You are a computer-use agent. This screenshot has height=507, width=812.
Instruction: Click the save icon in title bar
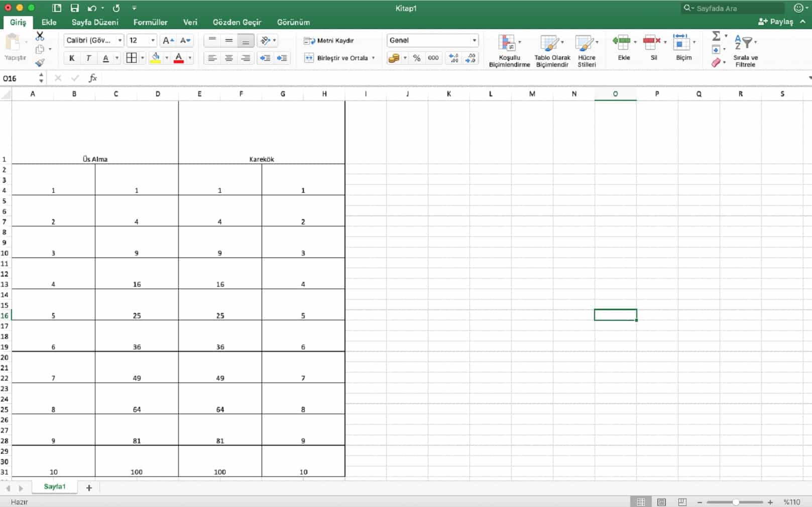74,8
